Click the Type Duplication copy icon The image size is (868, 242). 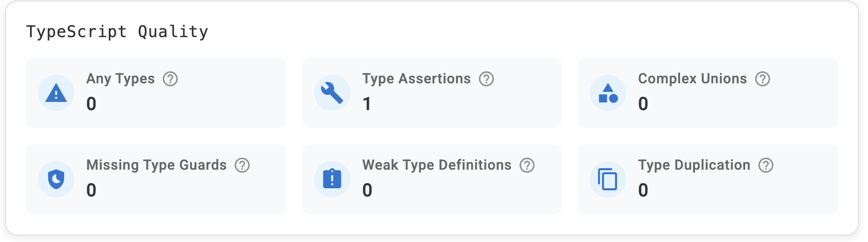pos(608,179)
